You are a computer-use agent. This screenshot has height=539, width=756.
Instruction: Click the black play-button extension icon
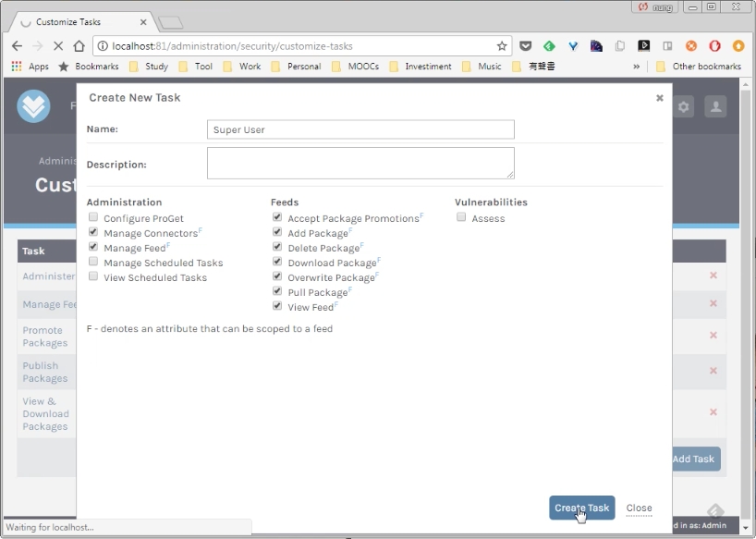pyautogui.click(x=643, y=46)
